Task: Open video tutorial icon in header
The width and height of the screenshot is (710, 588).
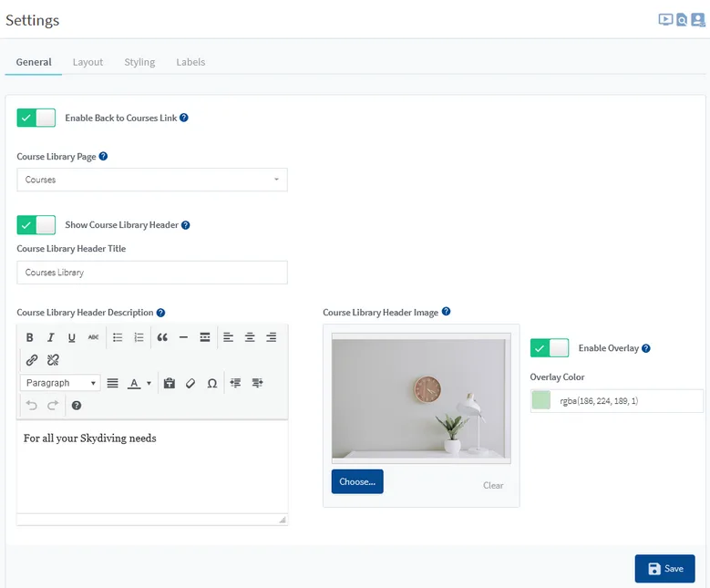Action: pos(665,19)
